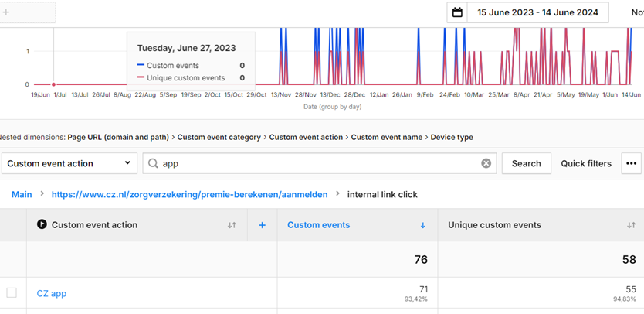Expand the Custom event action dropdown
This screenshot has height=314, width=644.
(x=69, y=163)
